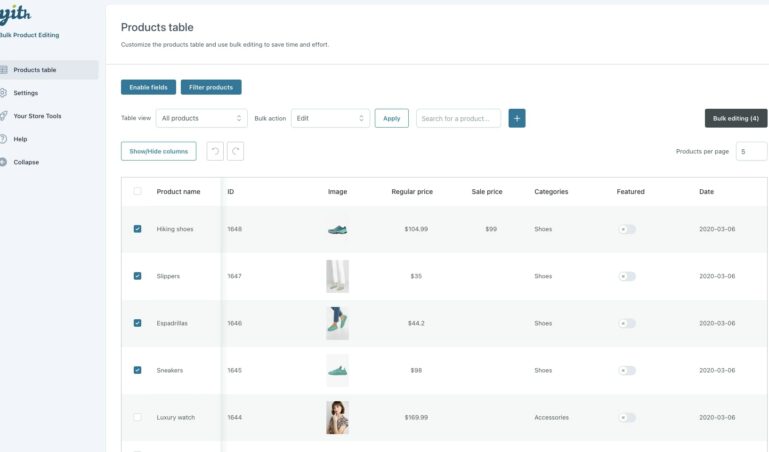Click the Apply button
769x452 pixels.
pyautogui.click(x=391, y=118)
